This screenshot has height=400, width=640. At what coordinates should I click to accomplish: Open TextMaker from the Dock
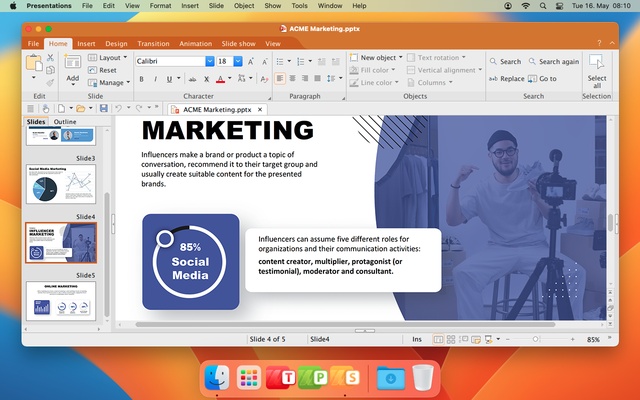point(281,378)
